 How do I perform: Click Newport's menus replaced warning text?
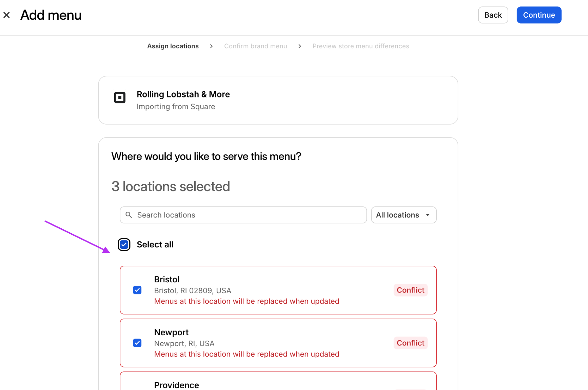[x=246, y=354]
